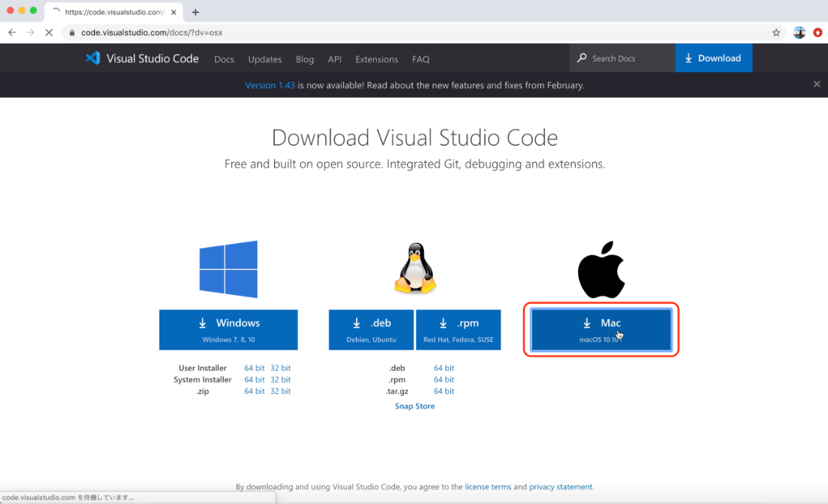Open the FAQ nav item
This screenshot has height=504, width=828.
pos(420,59)
